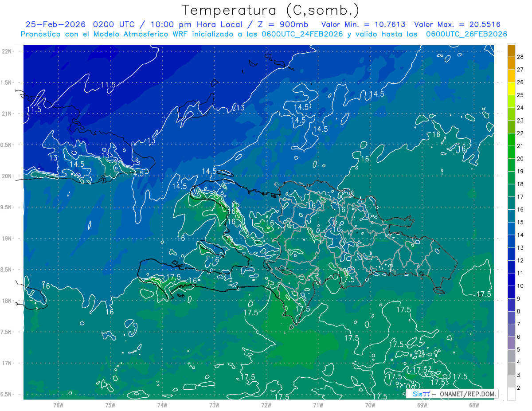This screenshot has width=532, height=411.
Task: Click the "28" value on color scale
Action: coord(520,57)
